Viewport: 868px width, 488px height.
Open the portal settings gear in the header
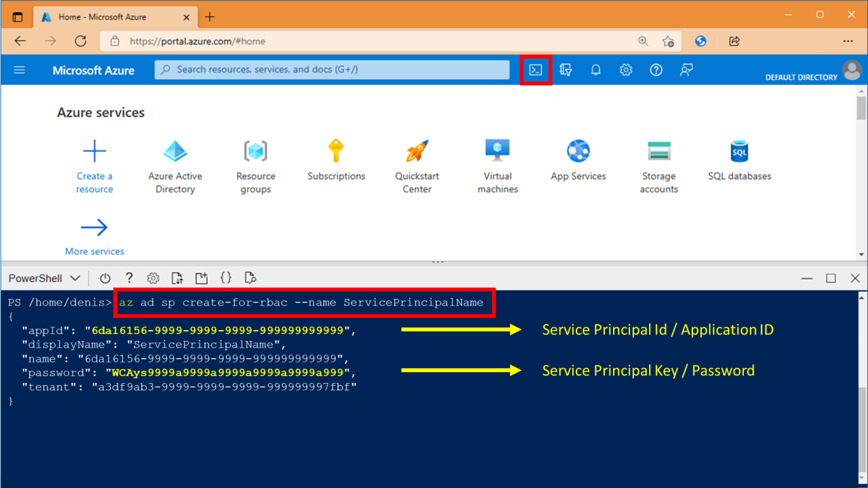[626, 70]
